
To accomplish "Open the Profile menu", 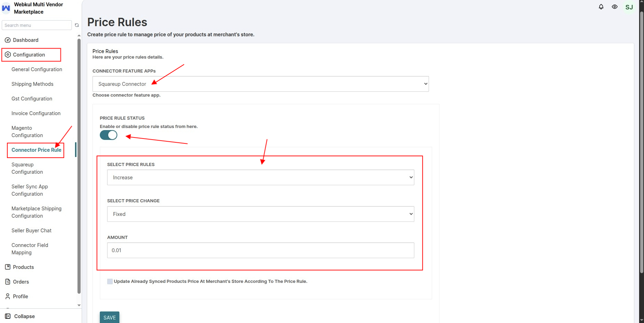I will click(x=21, y=296).
